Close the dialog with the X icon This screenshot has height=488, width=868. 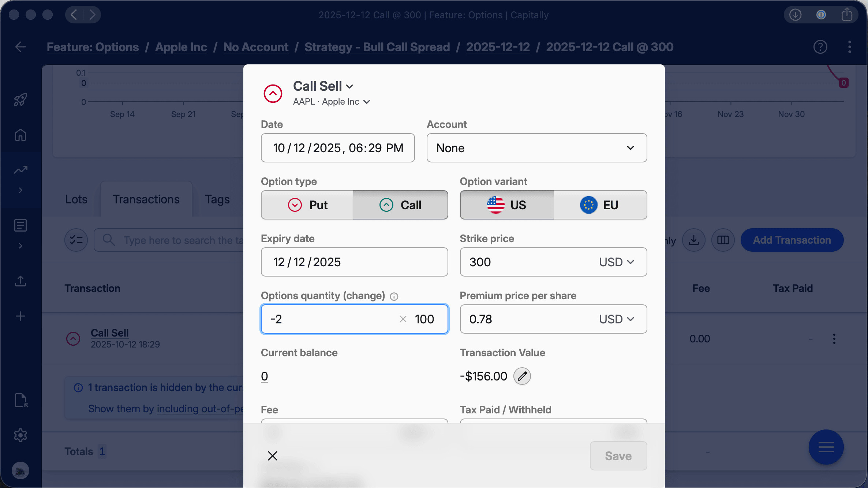pyautogui.click(x=273, y=456)
